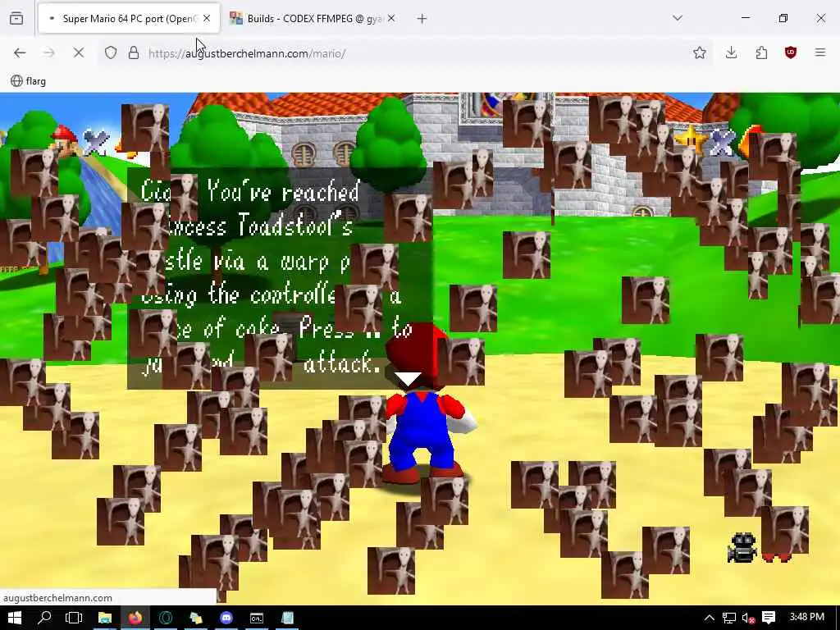Restore down the Firefox window
This screenshot has height=630, width=840.
[x=783, y=18]
